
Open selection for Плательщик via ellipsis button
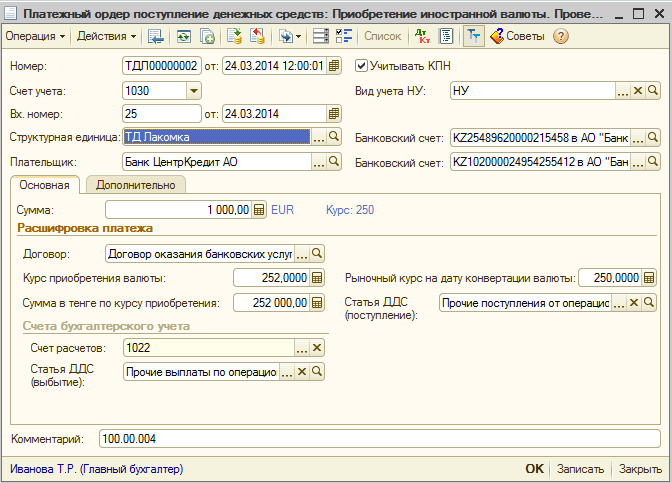point(320,161)
